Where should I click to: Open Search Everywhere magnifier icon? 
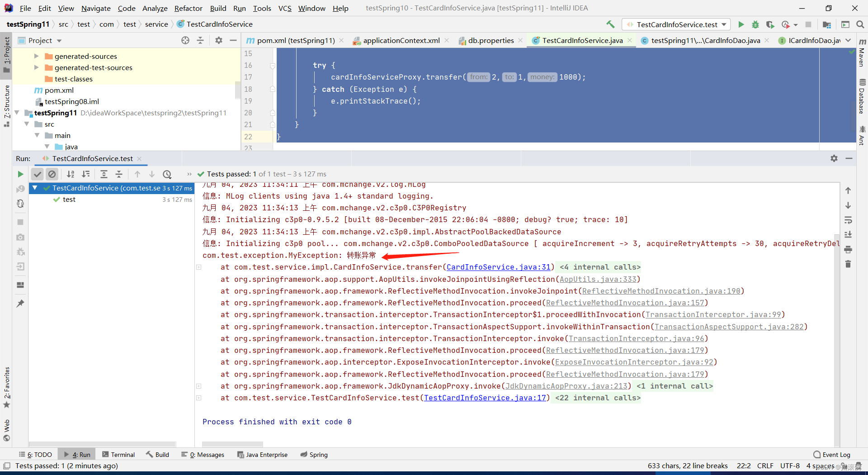point(860,24)
